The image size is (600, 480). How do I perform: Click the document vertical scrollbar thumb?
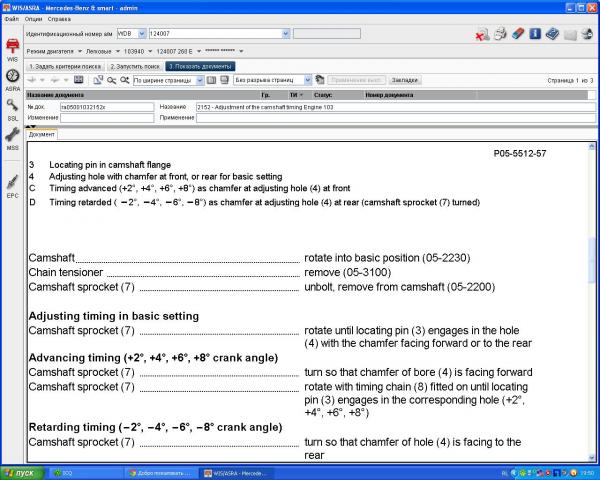[x=592, y=261]
